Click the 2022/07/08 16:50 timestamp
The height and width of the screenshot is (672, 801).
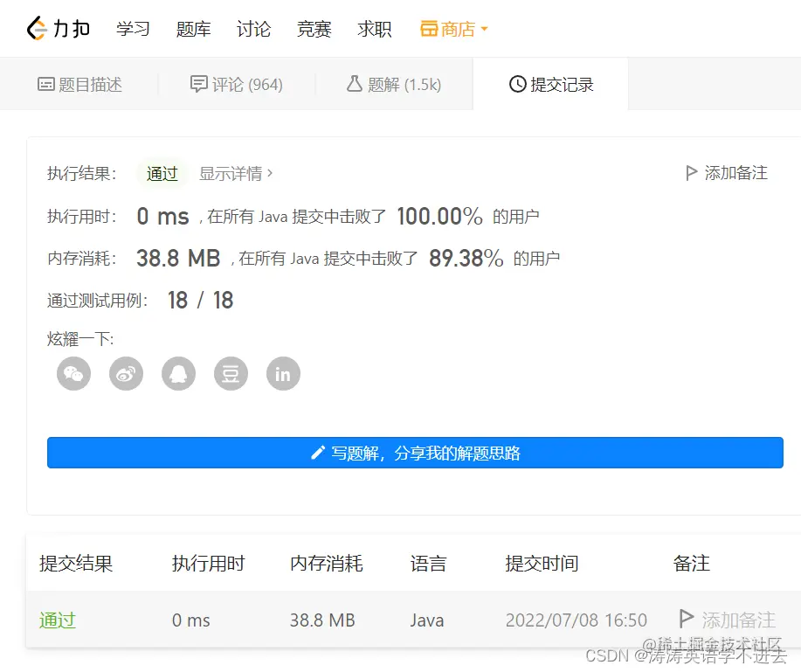click(x=577, y=620)
